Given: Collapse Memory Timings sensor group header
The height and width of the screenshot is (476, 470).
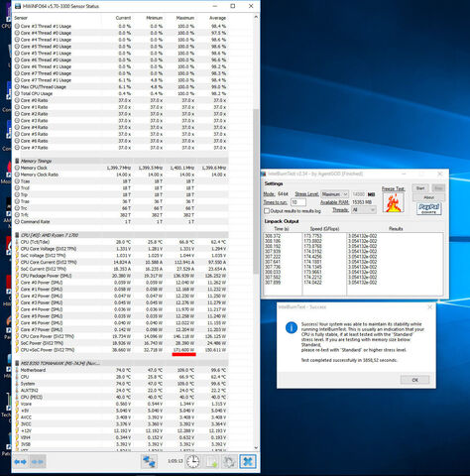Looking at the screenshot, I should 121,161.
